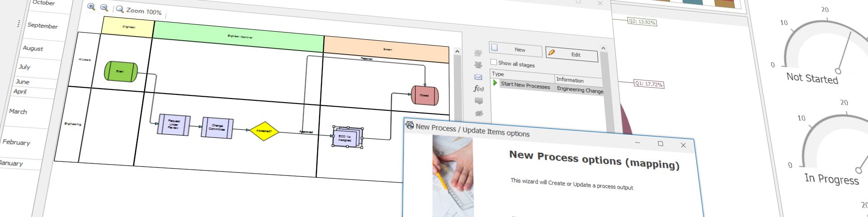Select the green Start node in the diagram
Viewport: 868px width, 217px height.
(x=121, y=71)
